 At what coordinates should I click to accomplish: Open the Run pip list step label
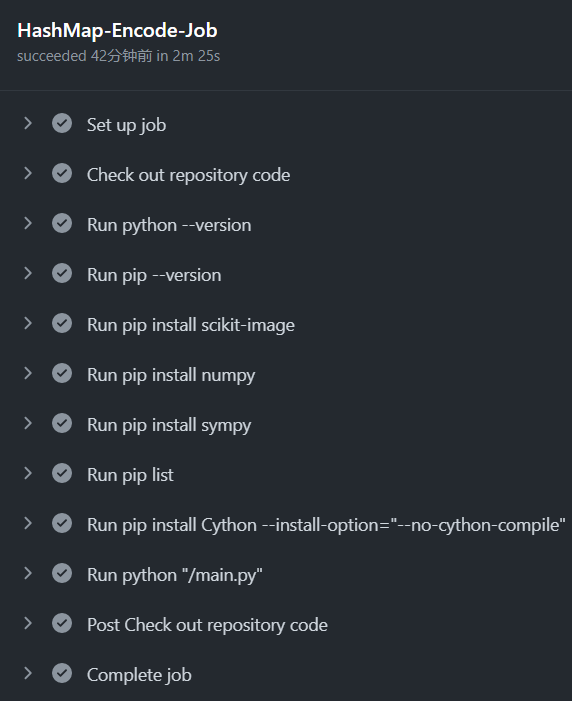(130, 475)
